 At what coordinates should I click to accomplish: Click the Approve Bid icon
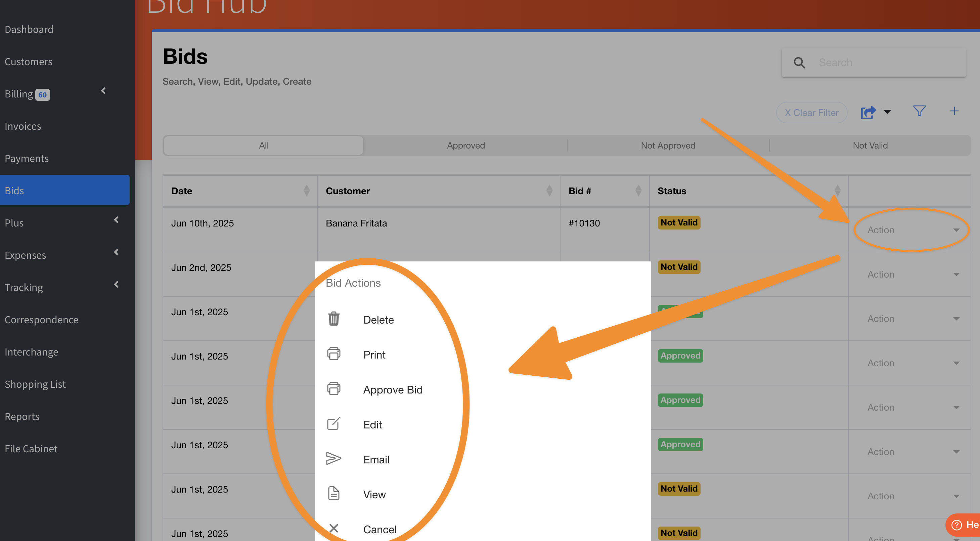coord(333,389)
